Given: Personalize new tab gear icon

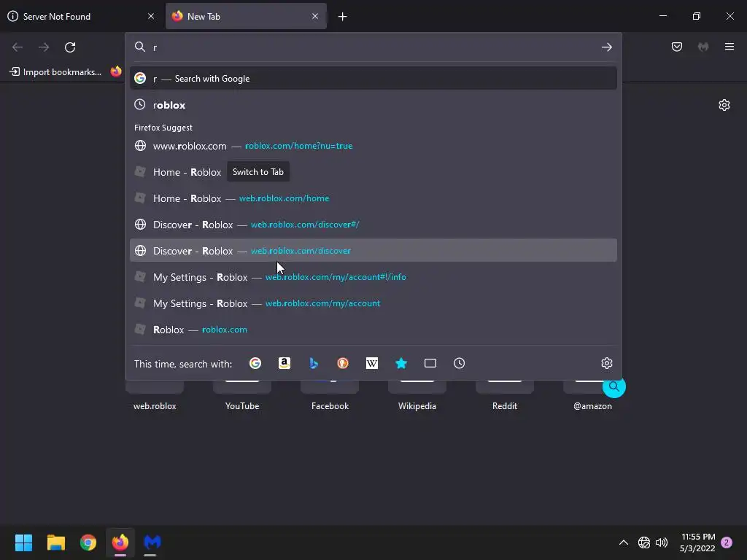Looking at the screenshot, I should coord(724,105).
